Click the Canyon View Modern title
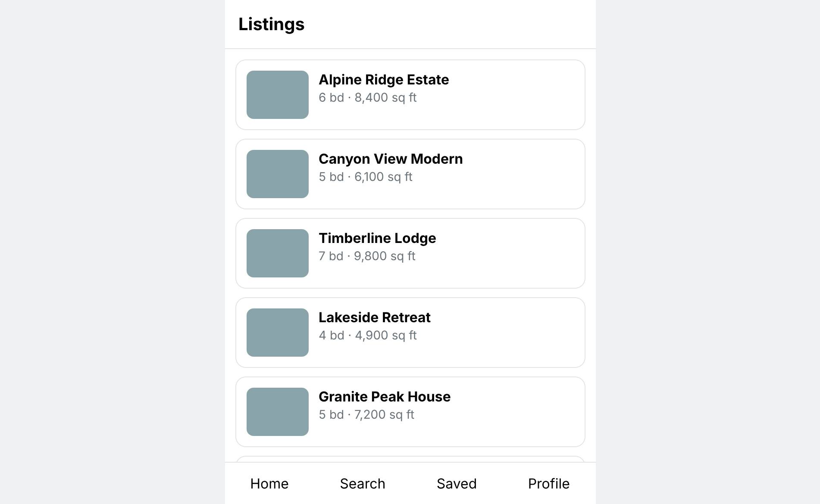 click(391, 159)
